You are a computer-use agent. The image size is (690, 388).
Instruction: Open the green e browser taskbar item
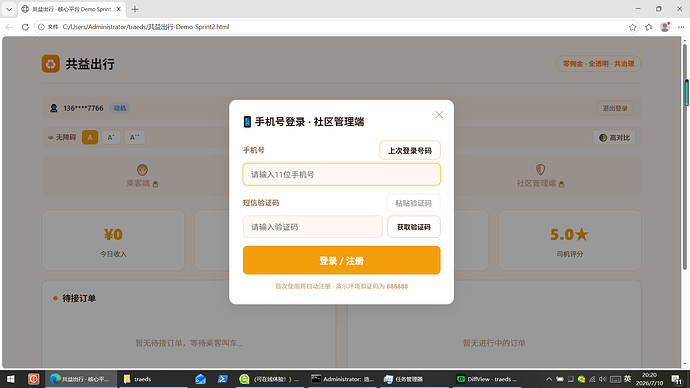click(269, 379)
